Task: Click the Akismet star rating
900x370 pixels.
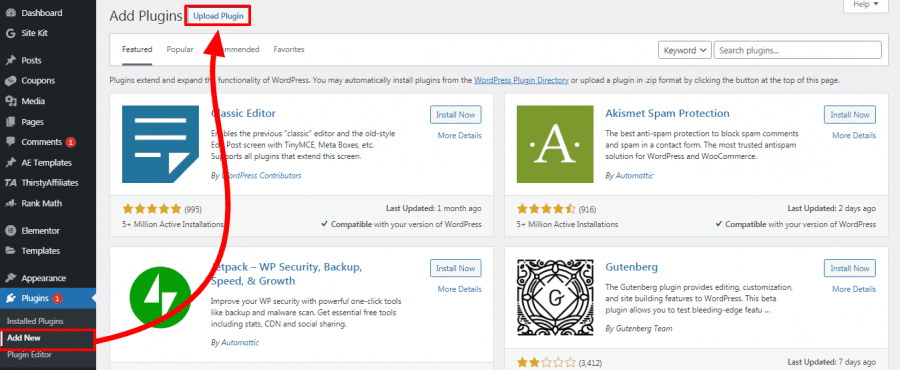Action: click(x=546, y=209)
